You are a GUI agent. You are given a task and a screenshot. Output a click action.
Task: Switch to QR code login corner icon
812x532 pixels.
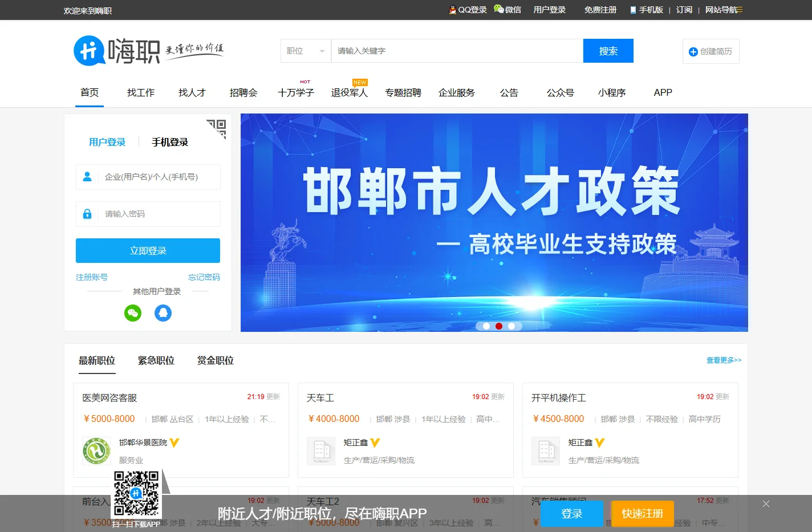[x=217, y=128]
